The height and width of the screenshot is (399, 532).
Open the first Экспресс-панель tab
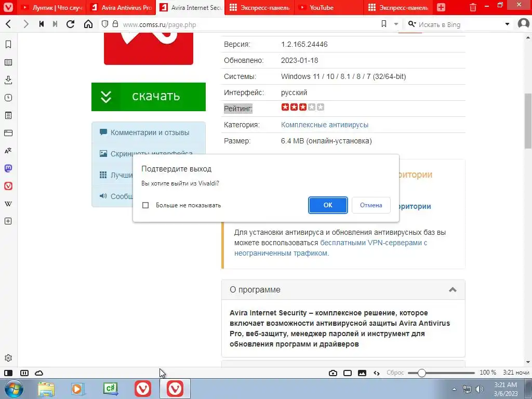[260, 7]
